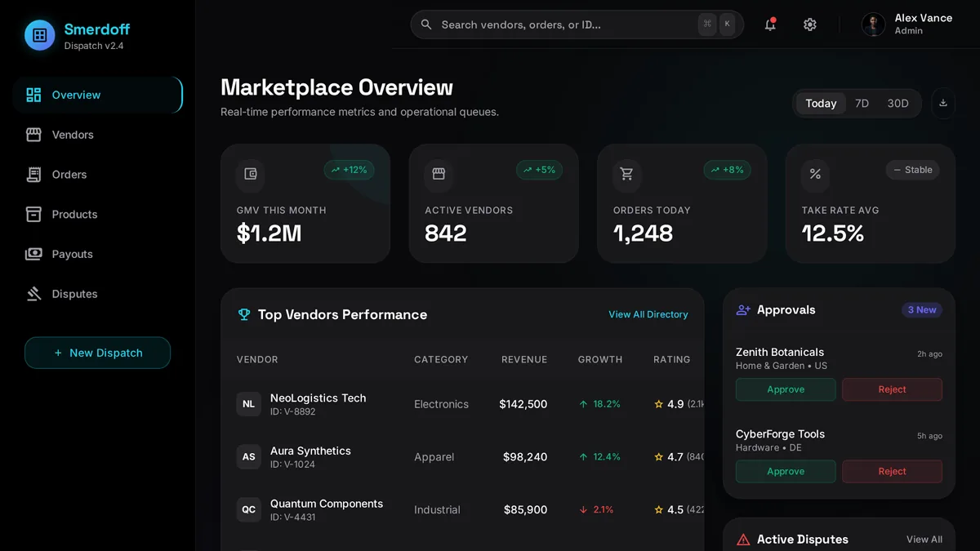Focus the vendors and orders search field

click(x=577, y=24)
